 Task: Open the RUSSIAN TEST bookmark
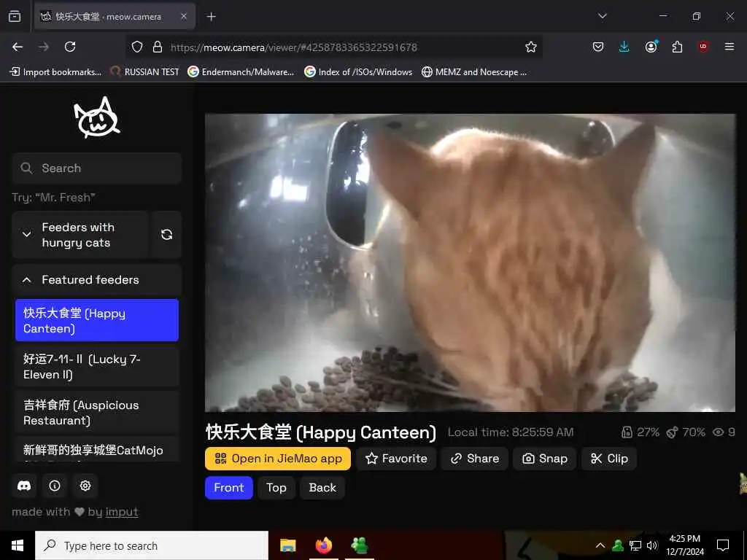click(x=145, y=72)
